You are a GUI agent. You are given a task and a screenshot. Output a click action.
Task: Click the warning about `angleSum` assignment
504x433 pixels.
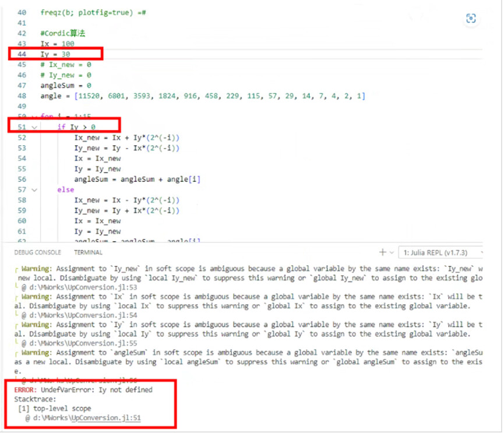pyautogui.click(x=248, y=362)
